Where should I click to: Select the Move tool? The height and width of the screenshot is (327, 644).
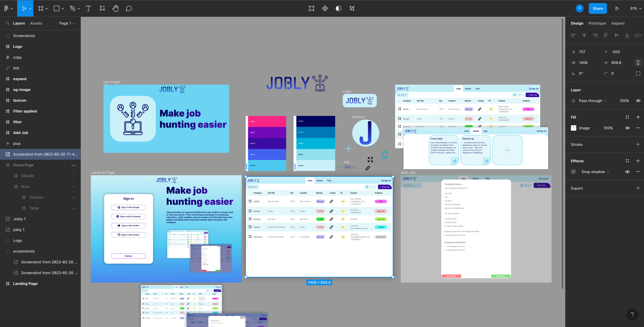[24, 8]
